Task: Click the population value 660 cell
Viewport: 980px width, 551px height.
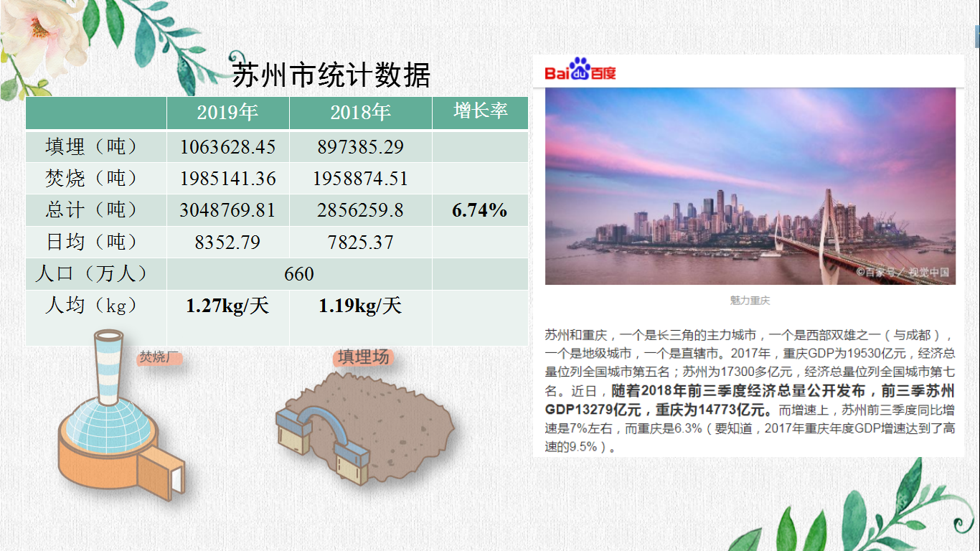Action: pos(299,274)
